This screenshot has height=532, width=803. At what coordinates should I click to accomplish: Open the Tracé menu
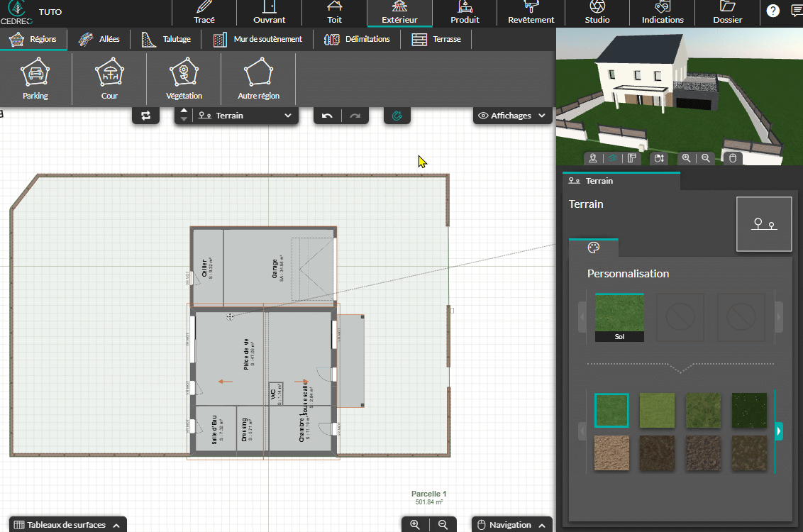tap(204, 13)
